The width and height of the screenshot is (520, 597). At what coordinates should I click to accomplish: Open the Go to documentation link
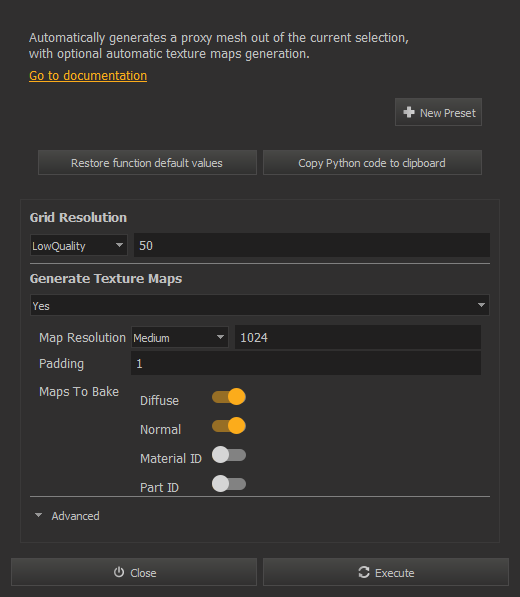88,76
